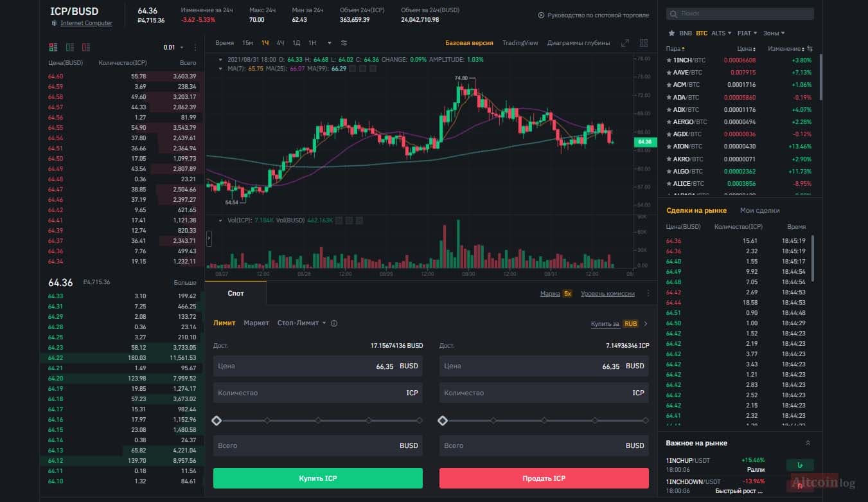Open trade form three-dot menu

pyautogui.click(x=648, y=294)
